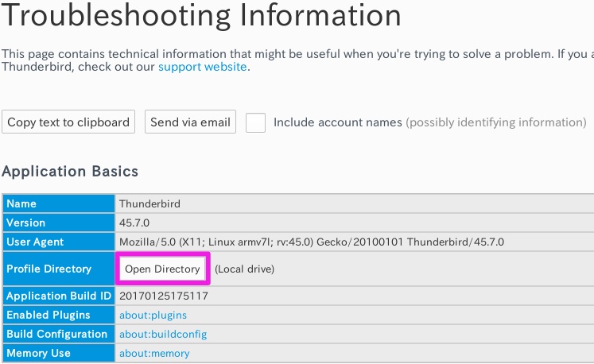Select the Profile Directory row label
Viewport: 594px width, 364px height.
(x=58, y=269)
